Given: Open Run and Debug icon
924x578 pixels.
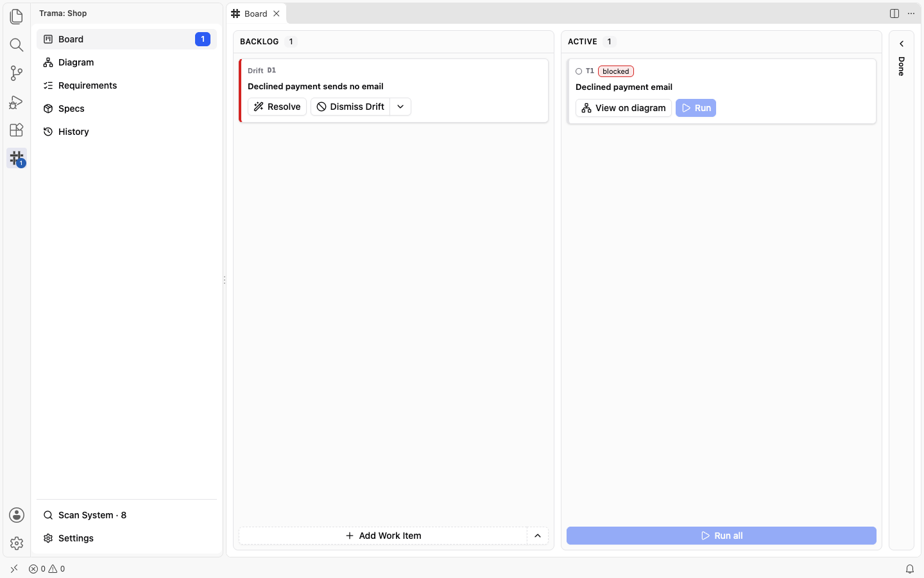Looking at the screenshot, I should pyautogui.click(x=17, y=101).
